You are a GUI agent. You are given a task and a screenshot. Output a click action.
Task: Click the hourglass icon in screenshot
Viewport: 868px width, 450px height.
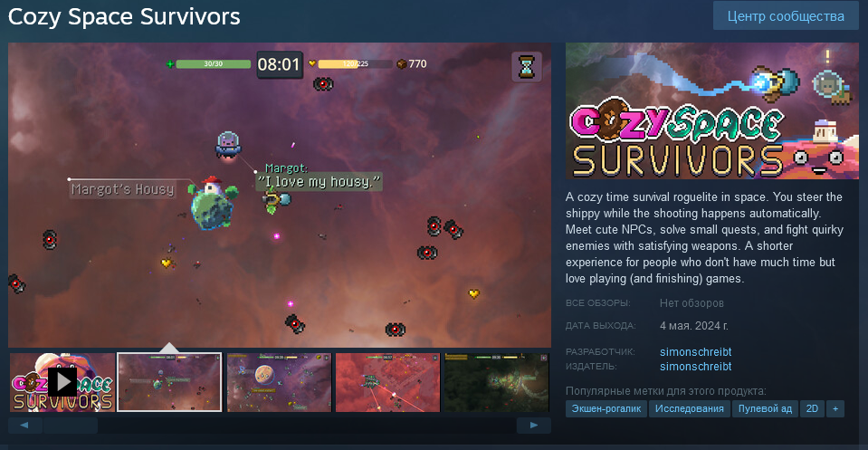(x=527, y=66)
